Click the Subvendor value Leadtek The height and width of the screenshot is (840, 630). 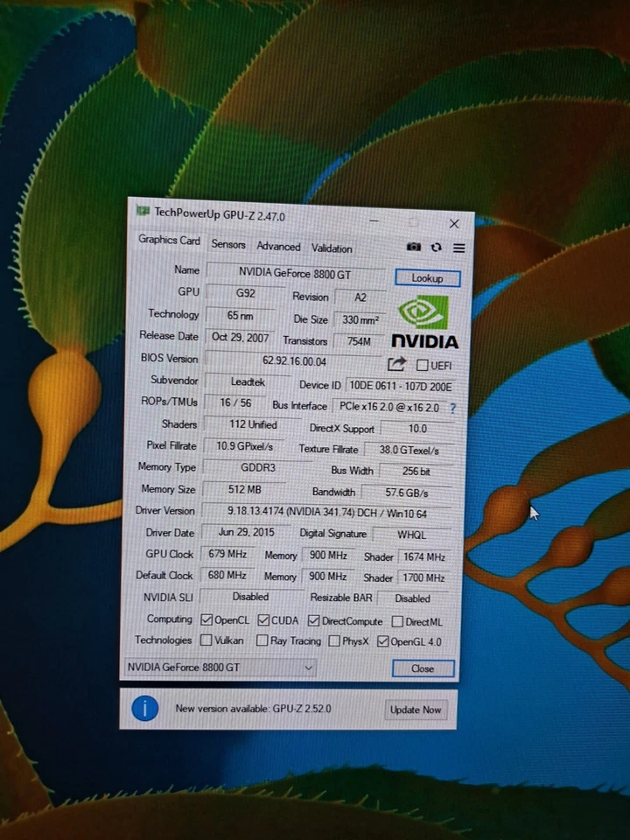tap(248, 382)
